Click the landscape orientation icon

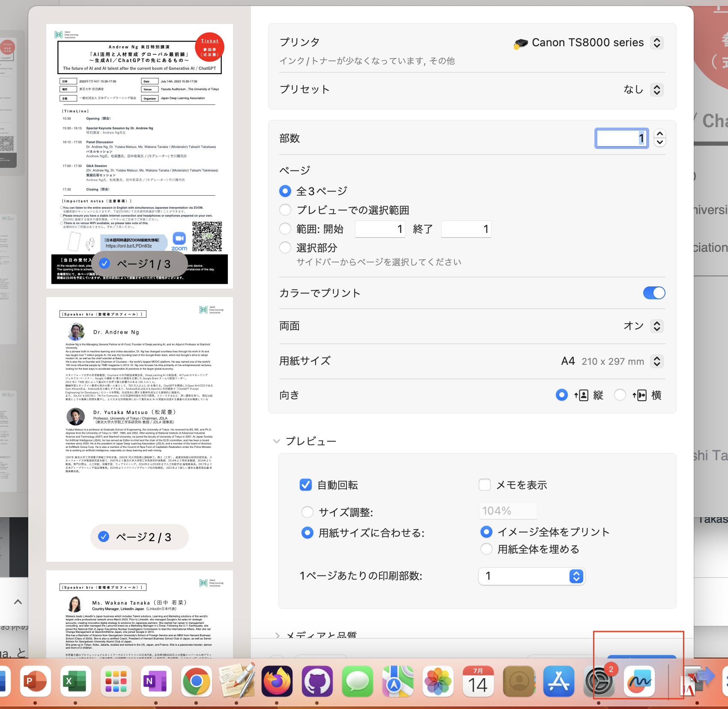[640, 395]
